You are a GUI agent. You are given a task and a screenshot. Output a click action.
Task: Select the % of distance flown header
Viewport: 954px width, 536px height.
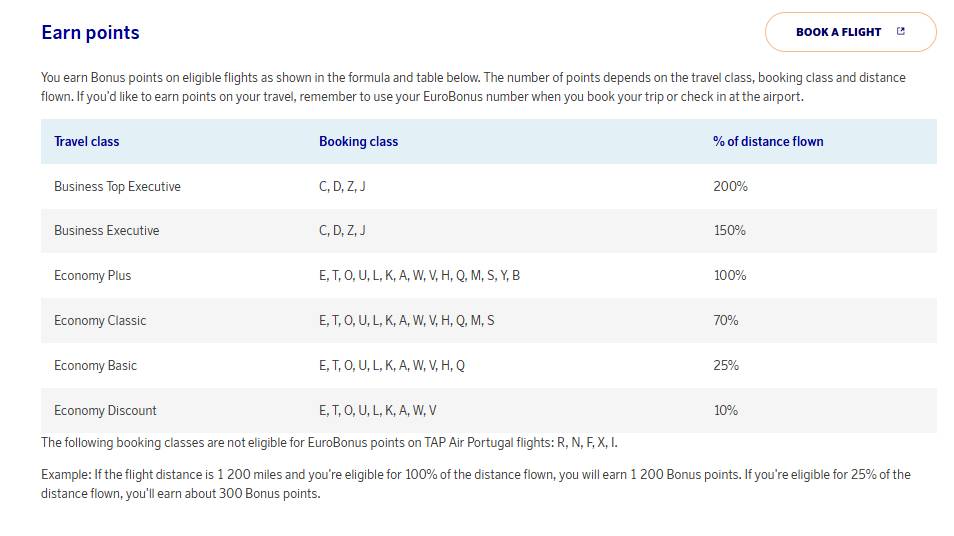[x=768, y=141]
